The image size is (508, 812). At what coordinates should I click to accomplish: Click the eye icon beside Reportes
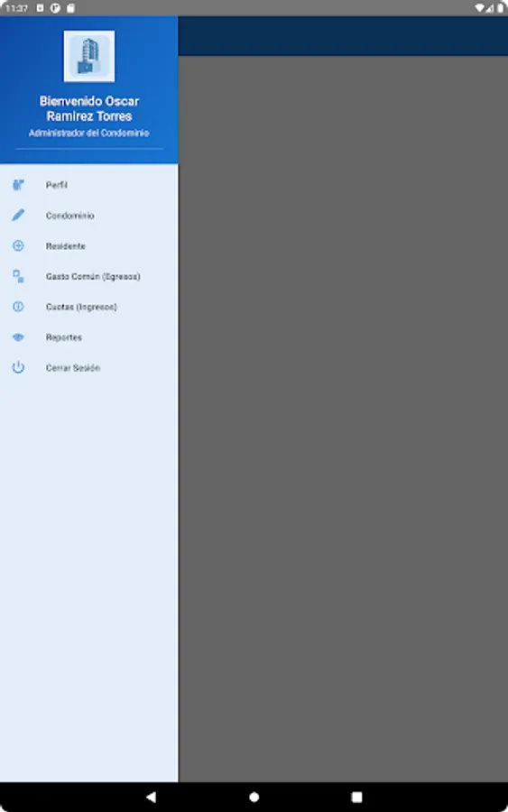click(18, 337)
